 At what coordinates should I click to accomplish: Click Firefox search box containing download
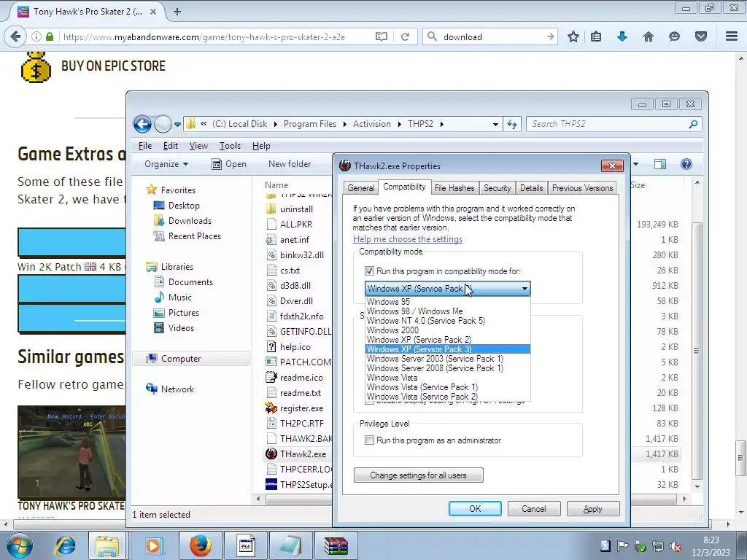coord(491,36)
